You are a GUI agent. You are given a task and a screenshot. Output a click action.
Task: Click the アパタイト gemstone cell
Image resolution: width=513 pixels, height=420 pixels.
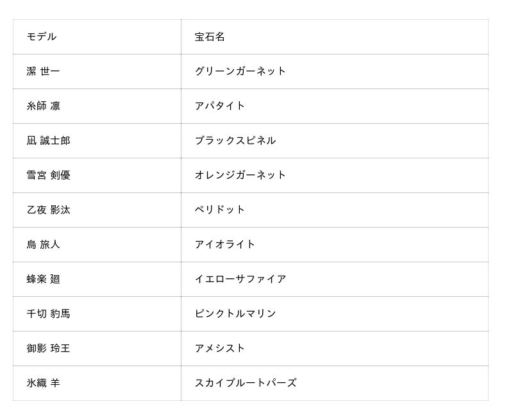tap(220, 106)
